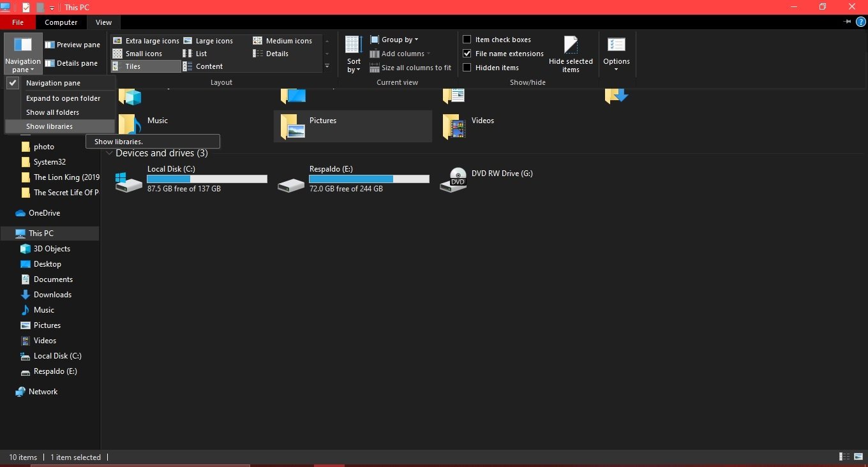Switch to the Computer tab

click(x=61, y=22)
